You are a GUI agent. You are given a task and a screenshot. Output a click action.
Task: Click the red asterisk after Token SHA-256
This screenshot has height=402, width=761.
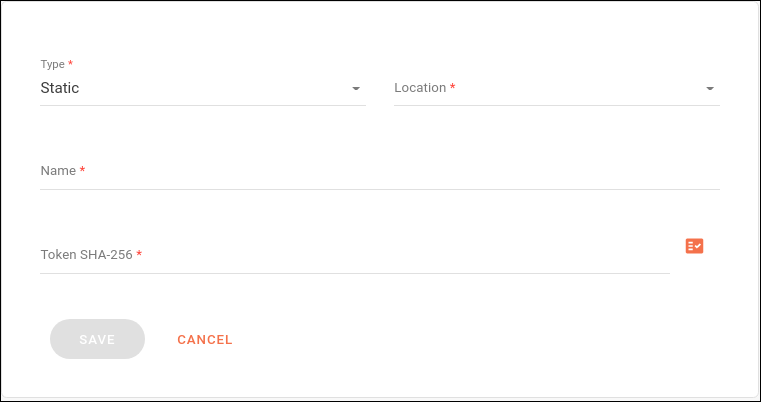click(139, 254)
